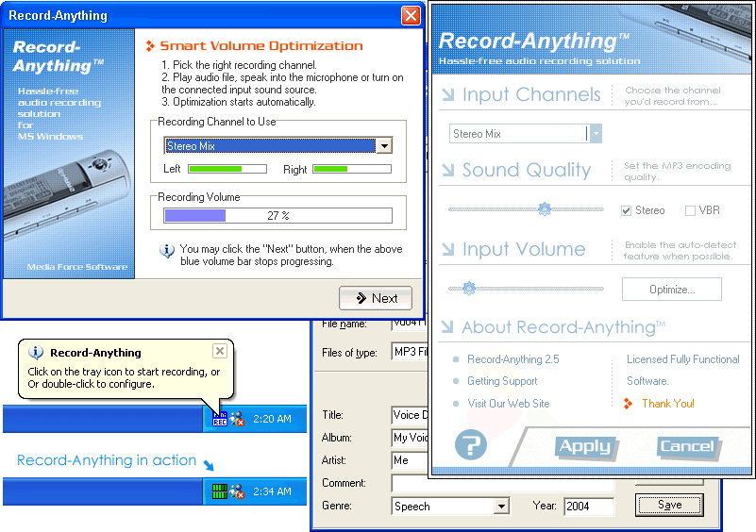This screenshot has width=756, height=532.
Task: Click the Thank You! link
Action: [668, 404]
